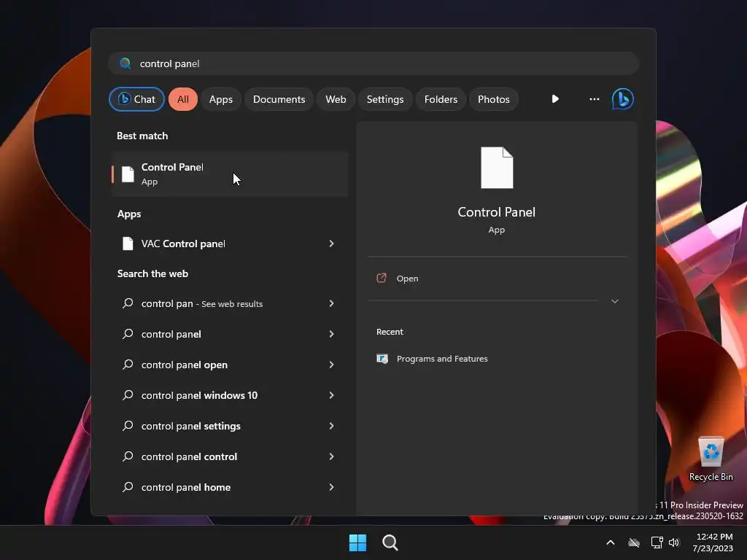Click the taskbar Search icon
Image resolution: width=747 pixels, height=560 pixels.
(x=390, y=542)
